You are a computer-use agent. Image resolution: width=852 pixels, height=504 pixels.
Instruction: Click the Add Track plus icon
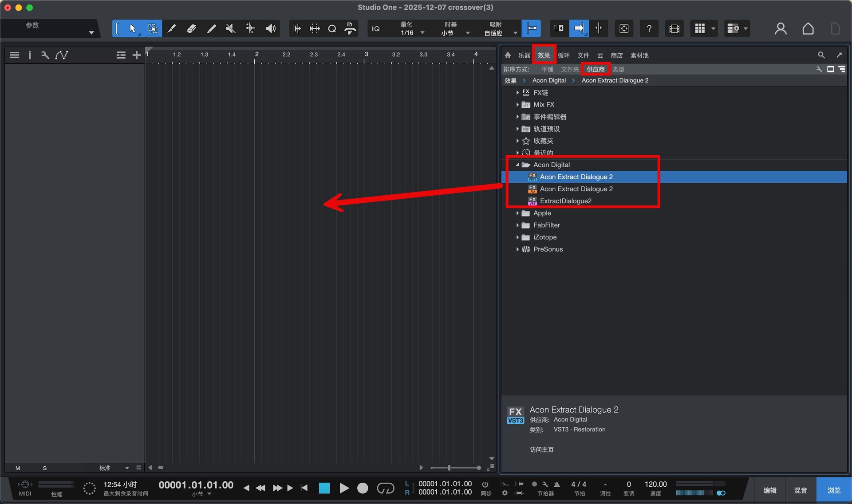(136, 55)
